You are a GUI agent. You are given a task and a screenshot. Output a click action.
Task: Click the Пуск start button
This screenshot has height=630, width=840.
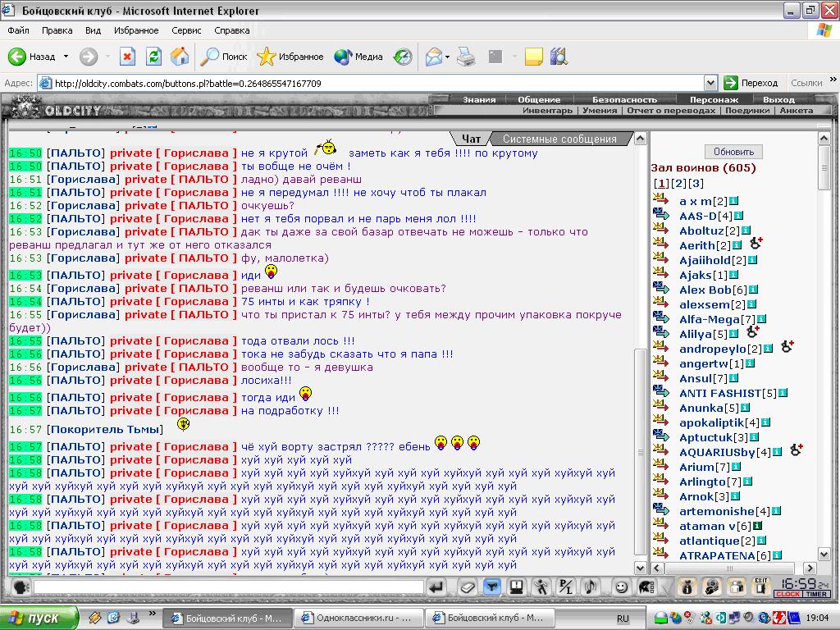[39, 619]
